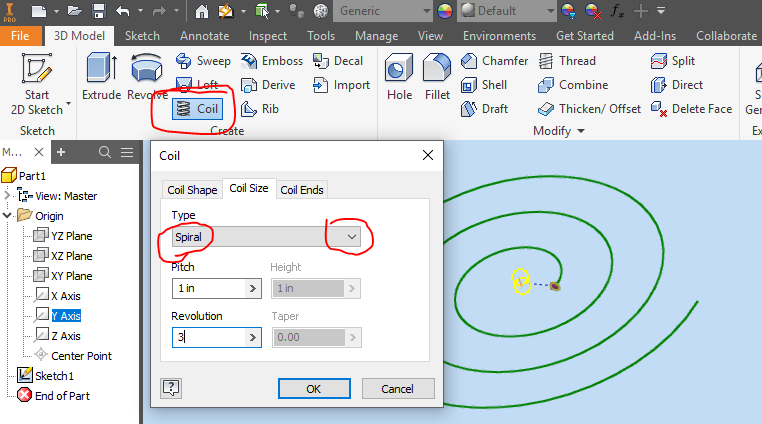Activate the Coil tool
The width and height of the screenshot is (762, 424).
tap(198, 109)
